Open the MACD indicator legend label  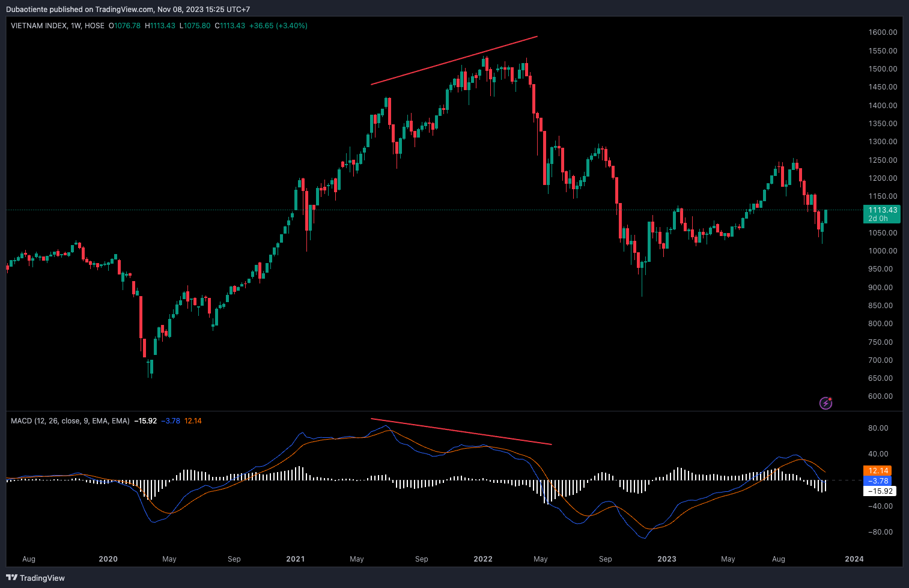pos(70,421)
